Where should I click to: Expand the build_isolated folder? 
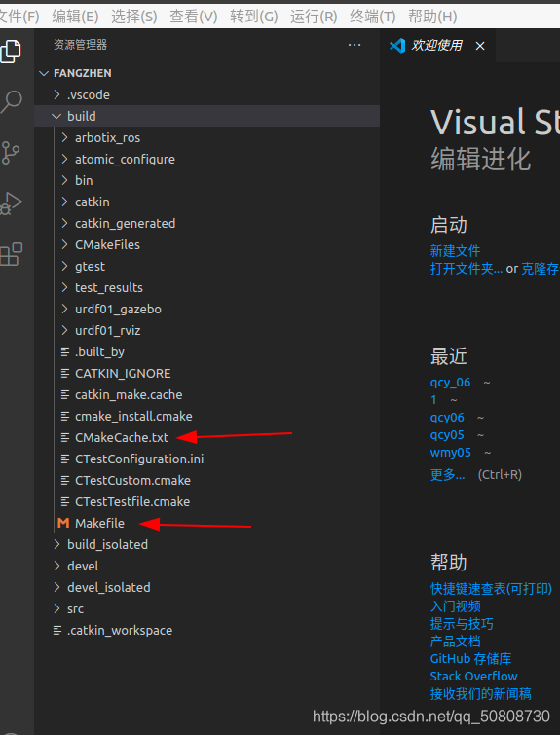pyautogui.click(x=56, y=544)
